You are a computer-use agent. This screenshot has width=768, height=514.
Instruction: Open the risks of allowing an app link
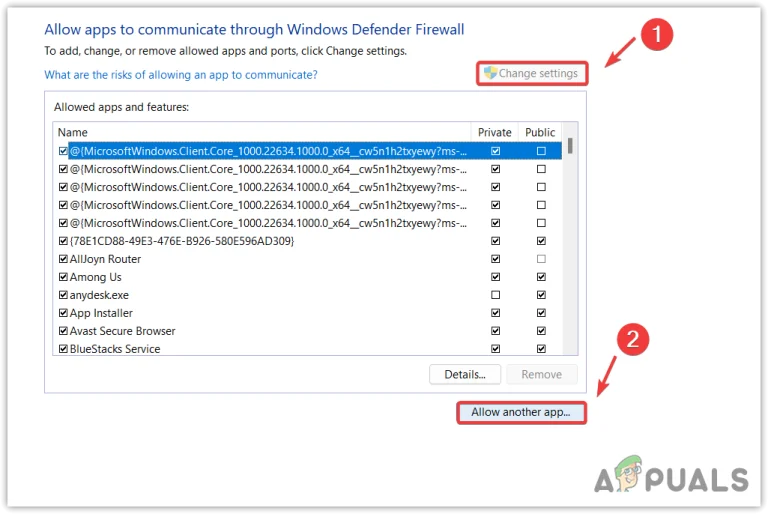181,75
